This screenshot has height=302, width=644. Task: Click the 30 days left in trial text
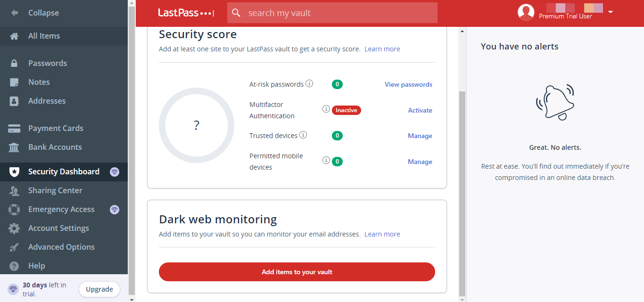coord(44,289)
